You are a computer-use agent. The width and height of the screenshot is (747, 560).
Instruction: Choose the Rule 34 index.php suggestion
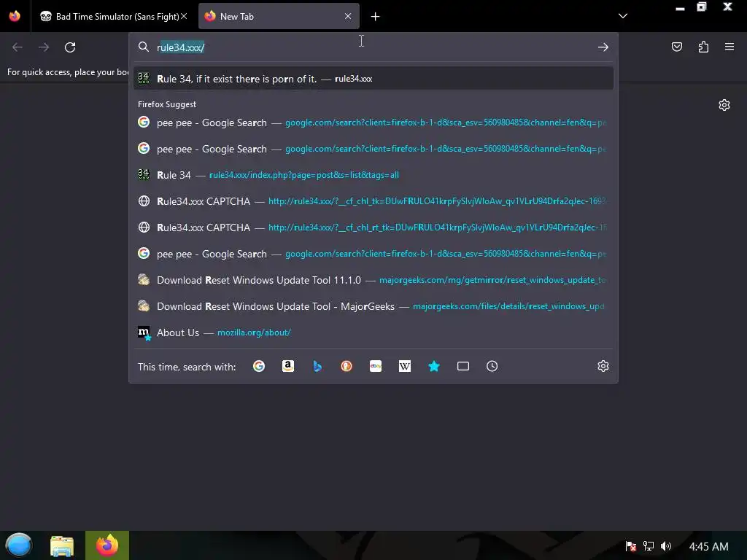373,175
